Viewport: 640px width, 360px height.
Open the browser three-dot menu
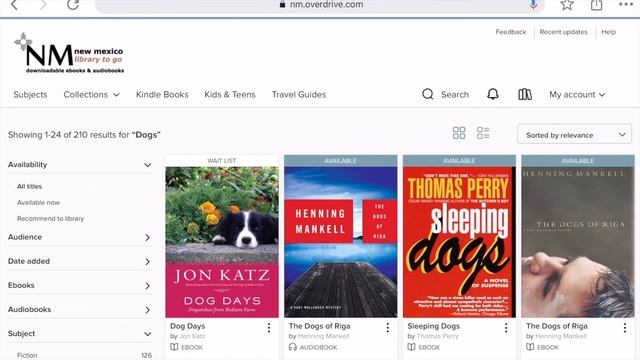click(x=626, y=4)
